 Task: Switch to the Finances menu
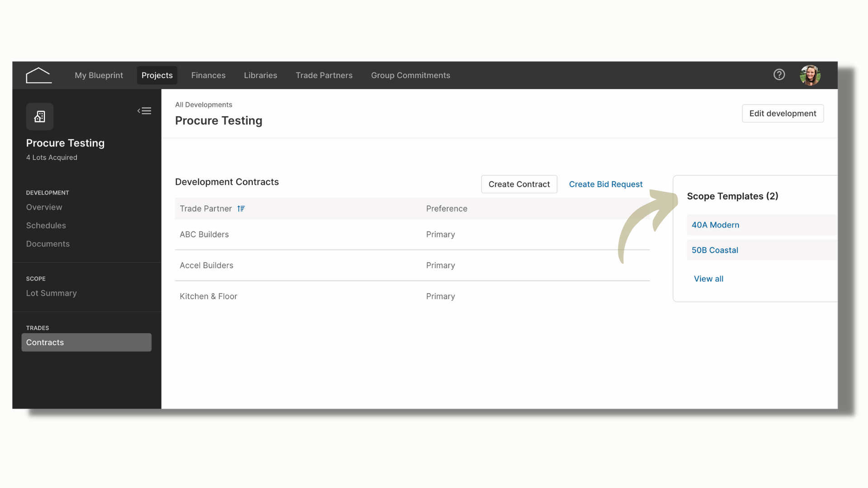click(x=208, y=75)
